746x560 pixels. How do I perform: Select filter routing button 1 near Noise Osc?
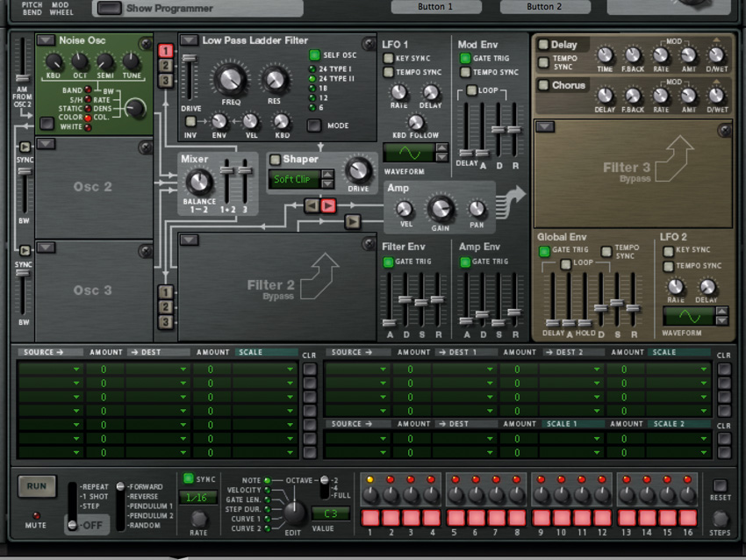coord(166,50)
